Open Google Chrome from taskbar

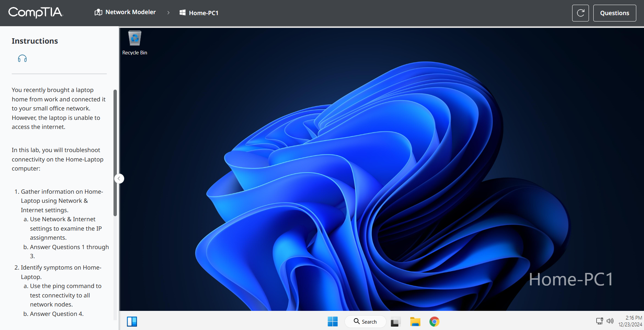434,322
